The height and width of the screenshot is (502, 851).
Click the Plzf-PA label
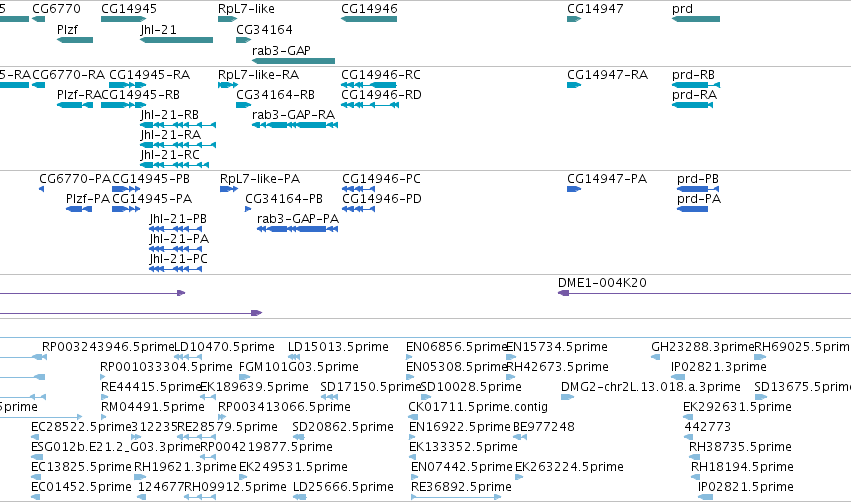[88, 199]
